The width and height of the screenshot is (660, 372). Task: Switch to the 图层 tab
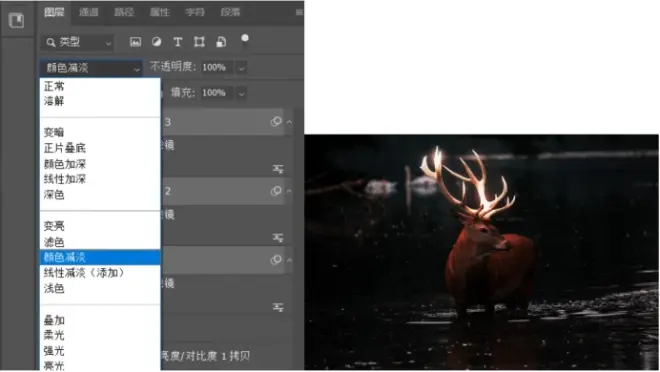(54, 12)
